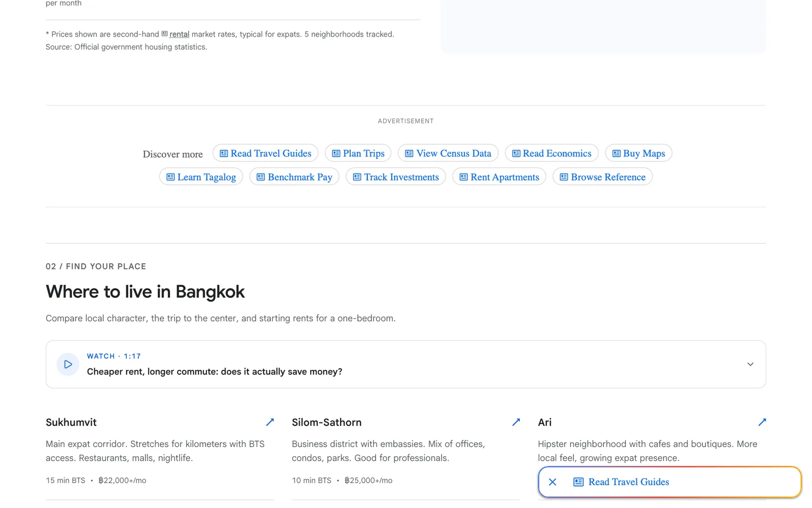Click the ADVERTISEMENT label
Image resolution: width=812 pixels, height=508 pixels.
pos(406,121)
